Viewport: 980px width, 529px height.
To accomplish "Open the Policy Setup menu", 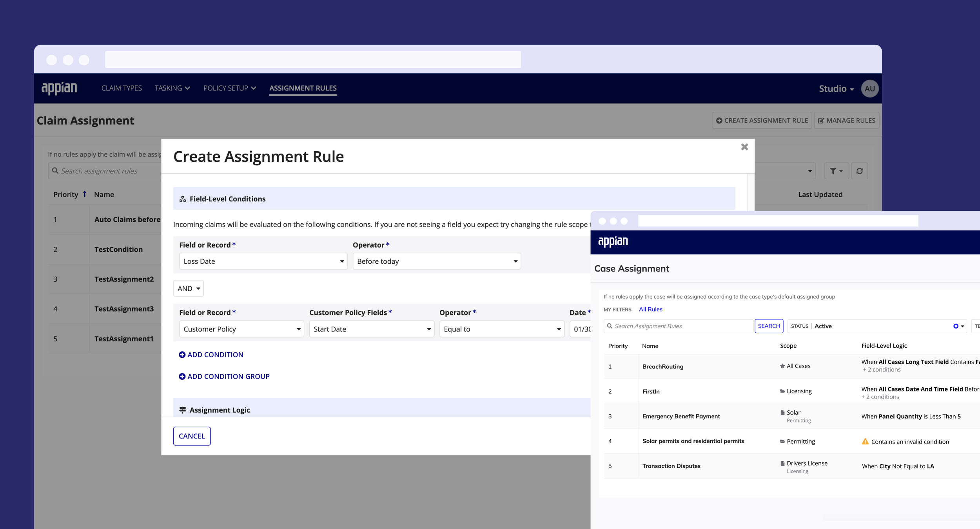I will pyautogui.click(x=230, y=88).
